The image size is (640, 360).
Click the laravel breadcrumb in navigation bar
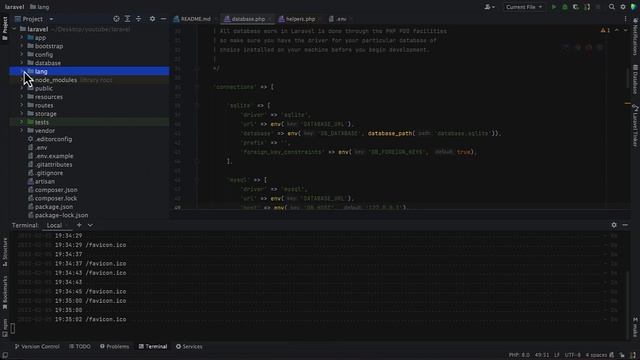15,7
